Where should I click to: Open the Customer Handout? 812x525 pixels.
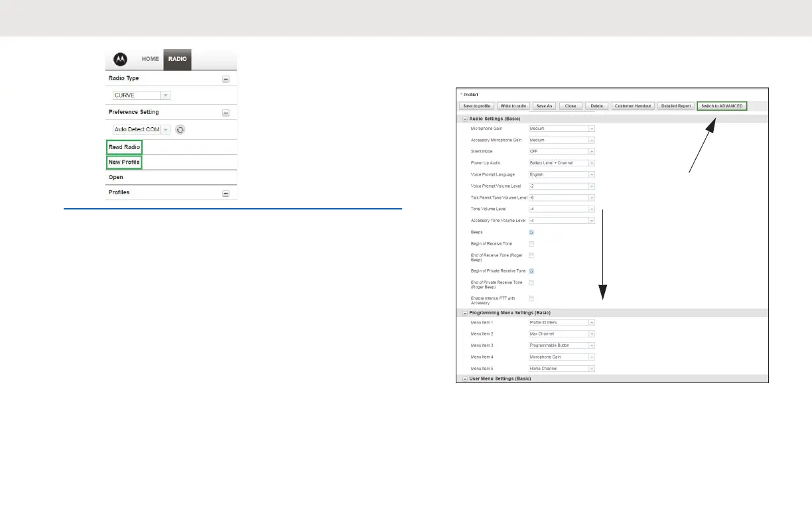tap(633, 106)
